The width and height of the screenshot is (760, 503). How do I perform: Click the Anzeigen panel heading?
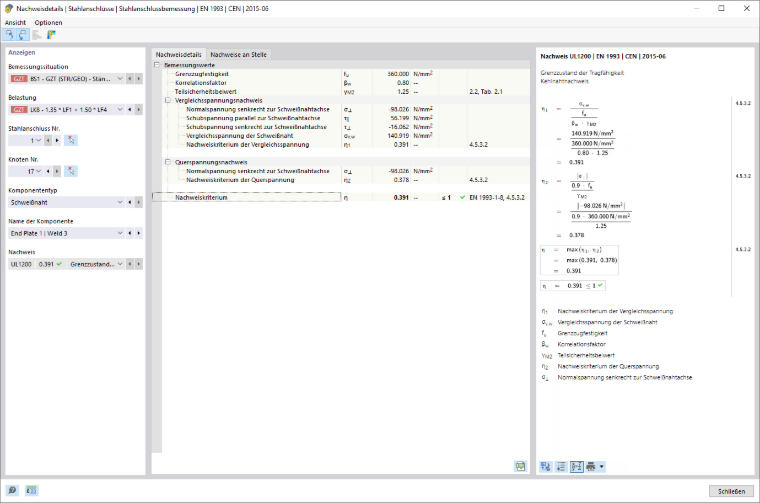(x=22, y=52)
